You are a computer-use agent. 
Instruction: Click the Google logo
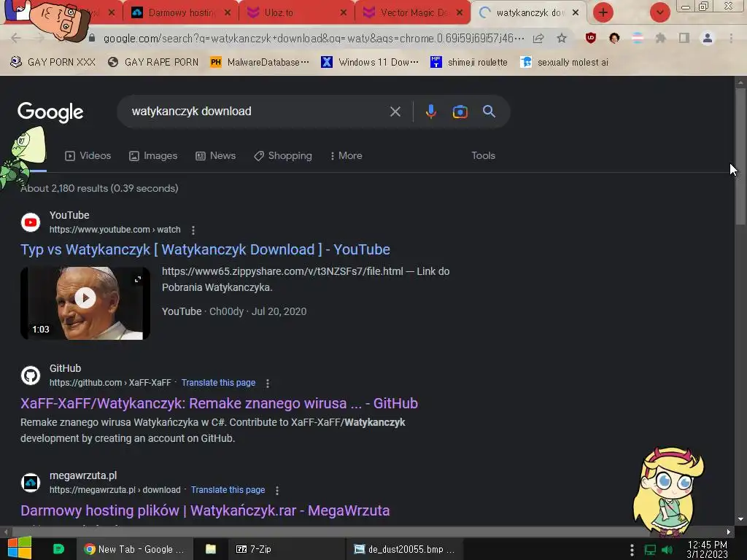point(50,112)
